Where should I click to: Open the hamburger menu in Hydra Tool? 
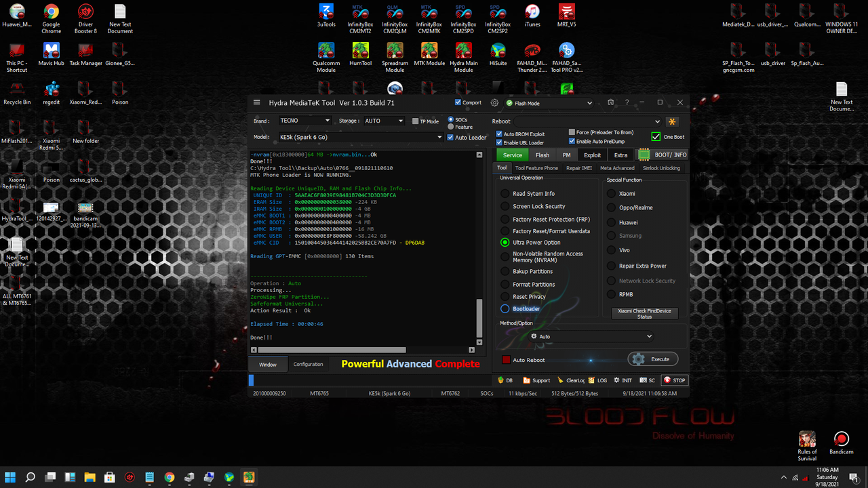pos(256,102)
